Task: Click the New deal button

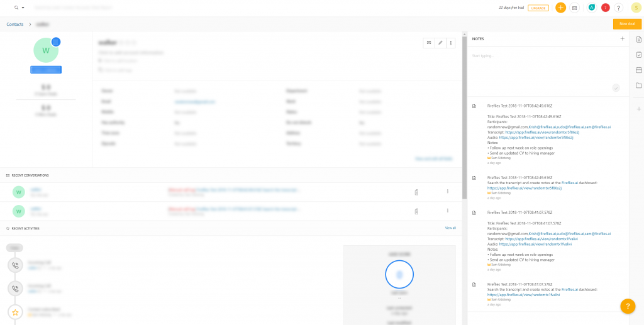Action: (x=627, y=24)
